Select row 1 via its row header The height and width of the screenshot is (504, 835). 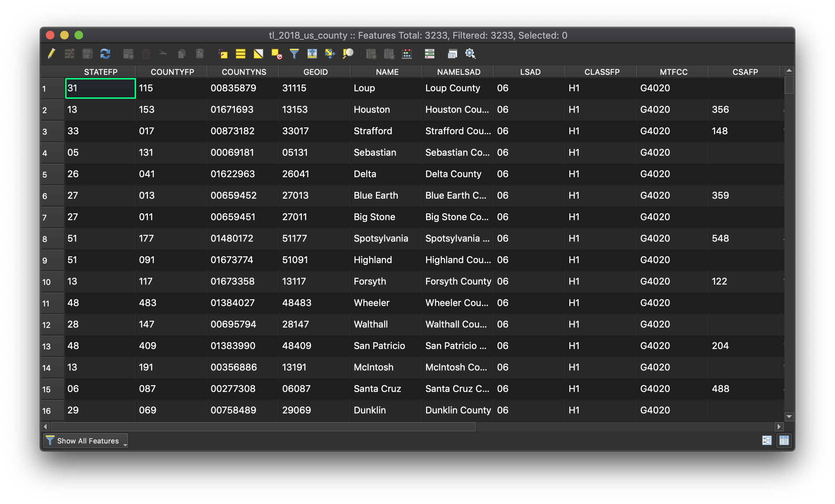(53, 88)
